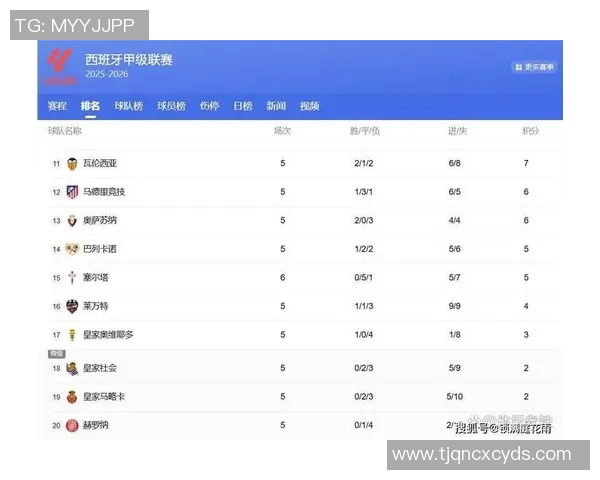Select the 排名 tab
The width and height of the screenshot is (600, 480).
pyautogui.click(x=90, y=106)
